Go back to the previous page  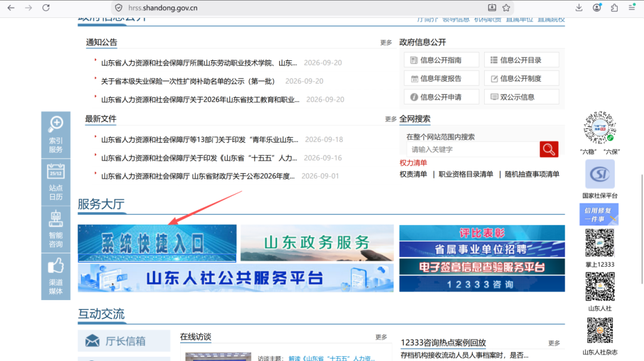click(x=11, y=8)
